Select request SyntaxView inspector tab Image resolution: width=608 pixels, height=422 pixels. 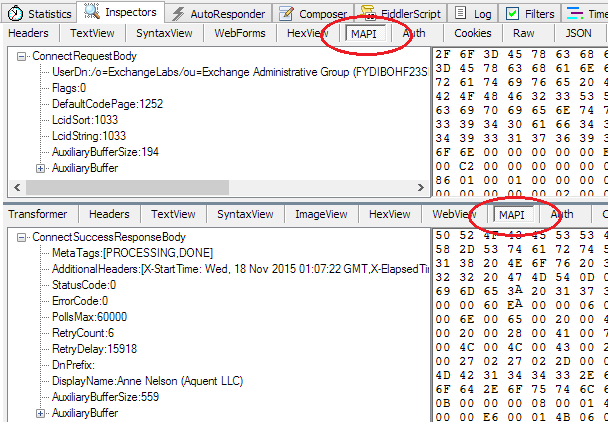click(164, 33)
